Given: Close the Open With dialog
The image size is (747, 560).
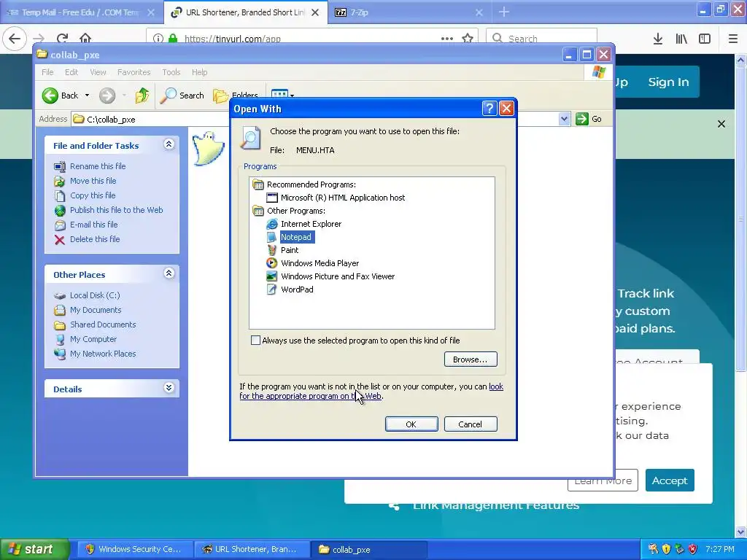Looking at the screenshot, I should pos(506,109).
